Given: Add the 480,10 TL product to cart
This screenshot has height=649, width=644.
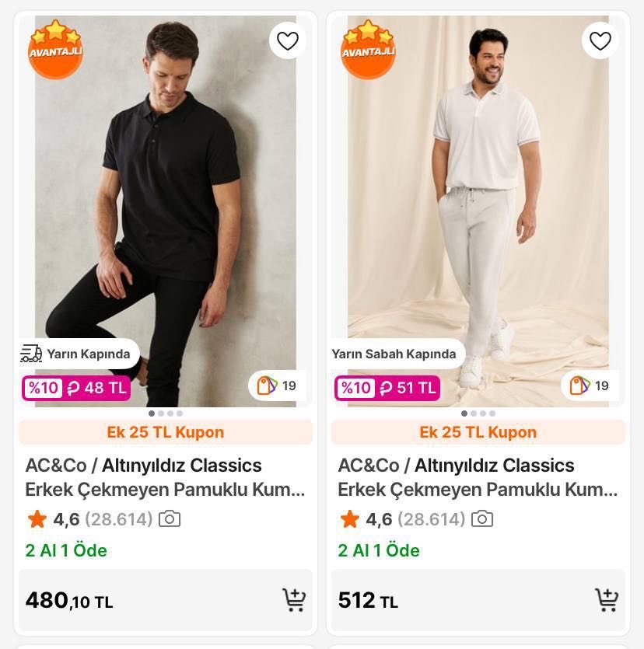Looking at the screenshot, I should (x=293, y=600).
